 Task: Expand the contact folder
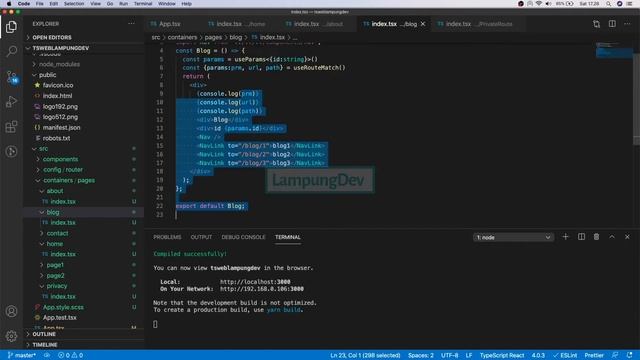pos(57,233)
